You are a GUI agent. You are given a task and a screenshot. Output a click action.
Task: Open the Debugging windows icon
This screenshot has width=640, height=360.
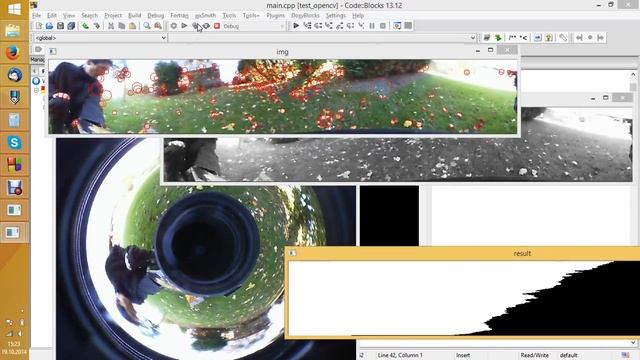pos(397,26)
